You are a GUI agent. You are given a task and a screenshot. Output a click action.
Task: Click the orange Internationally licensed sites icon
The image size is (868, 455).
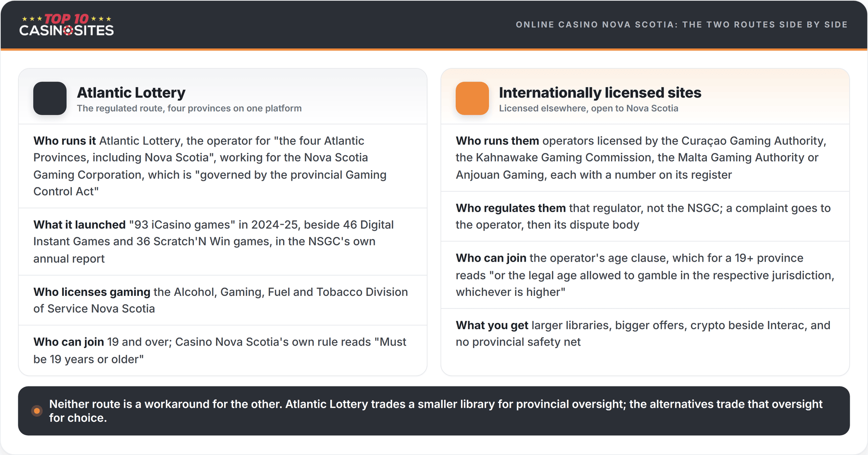(472, 98)
